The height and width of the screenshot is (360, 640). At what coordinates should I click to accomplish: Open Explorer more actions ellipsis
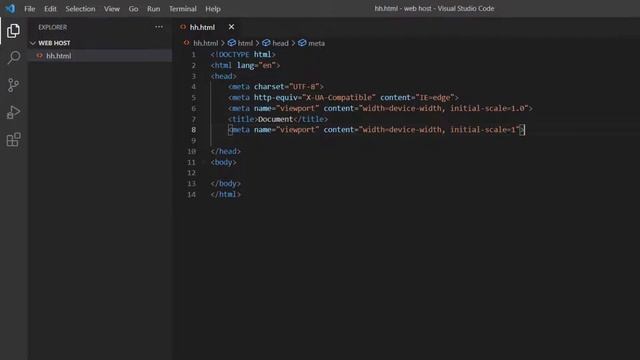(159, 27)
